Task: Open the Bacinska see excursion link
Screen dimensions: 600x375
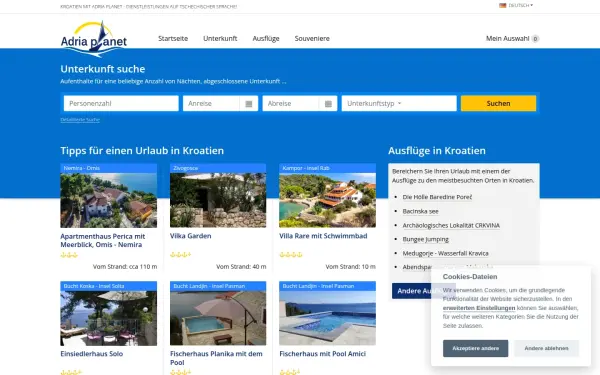Action: pos(421,211)
